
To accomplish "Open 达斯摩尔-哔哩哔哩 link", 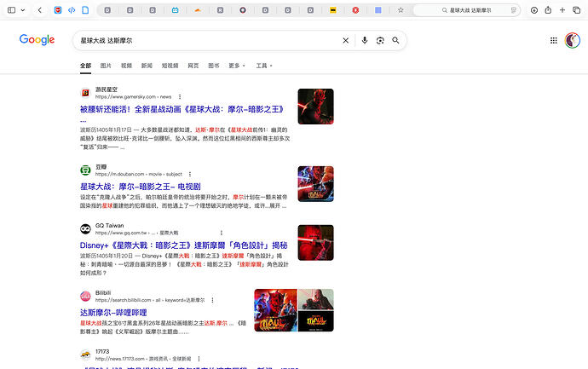I will (113, 313).
